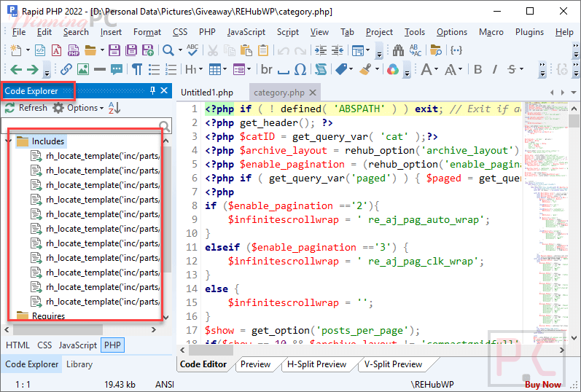Collapse the Includes tree folder

coord(9,141)
